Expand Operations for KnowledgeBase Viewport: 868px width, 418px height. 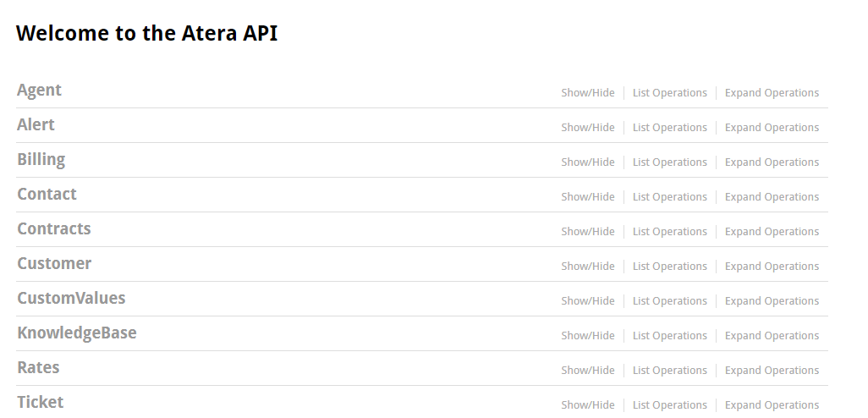772,336
